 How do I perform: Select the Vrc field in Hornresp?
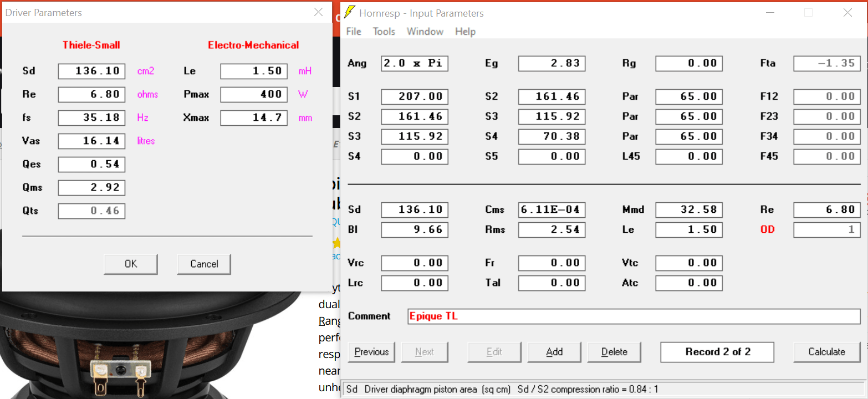pos(415,263)
